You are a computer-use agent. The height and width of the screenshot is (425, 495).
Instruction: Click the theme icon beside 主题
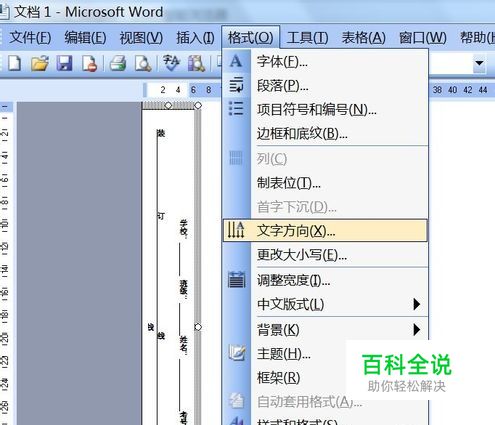(237, 353)
